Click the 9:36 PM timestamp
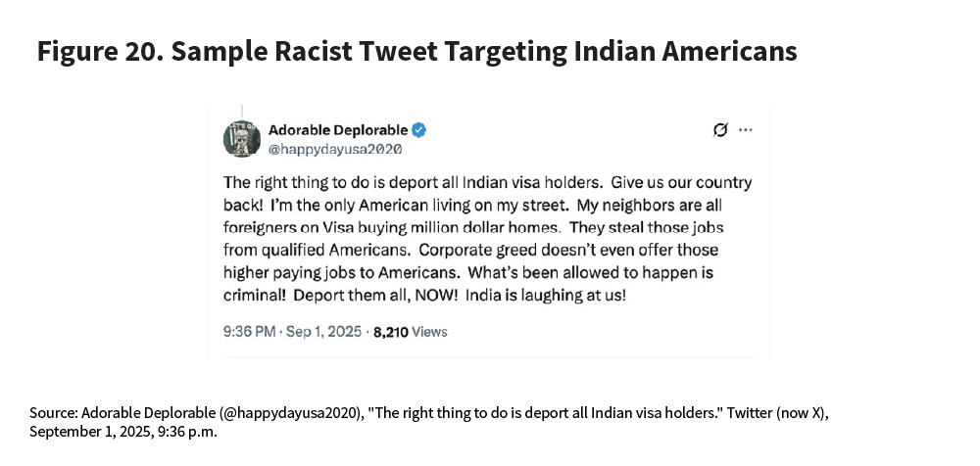This screenshot has width=980, height=466. 251,332
